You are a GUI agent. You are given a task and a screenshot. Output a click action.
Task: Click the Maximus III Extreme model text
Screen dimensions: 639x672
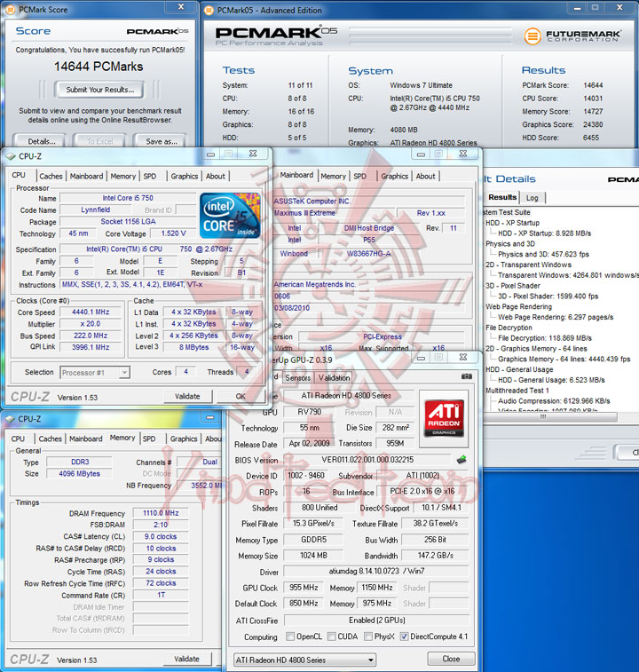click(304, 213)
